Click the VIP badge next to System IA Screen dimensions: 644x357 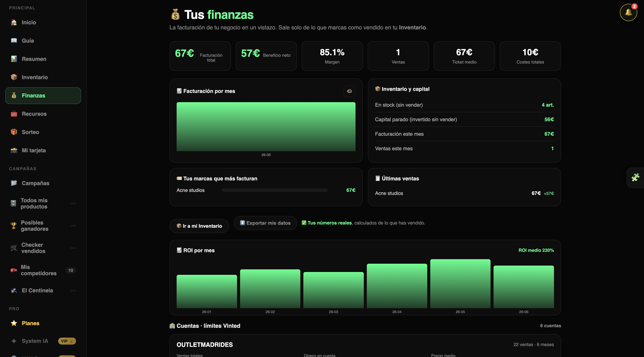coord(67,341)
